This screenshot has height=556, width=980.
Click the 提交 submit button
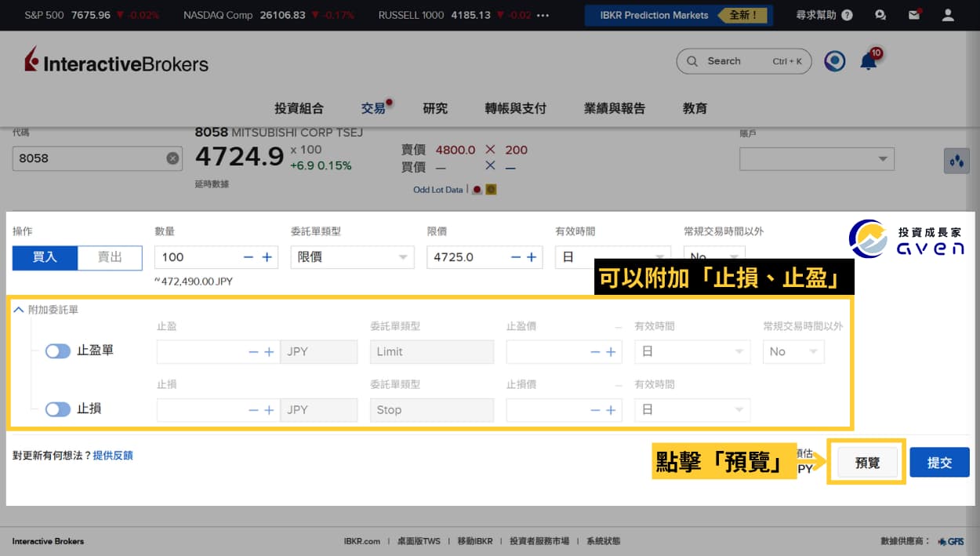(939, 463)
